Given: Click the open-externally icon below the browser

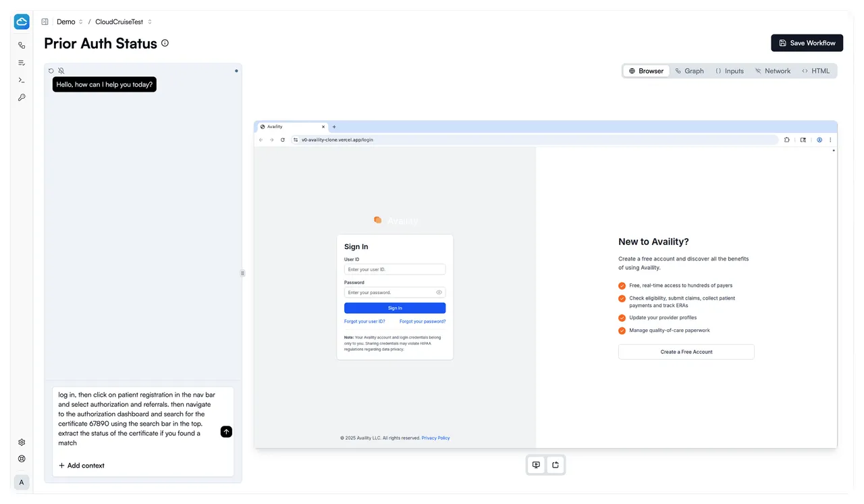Looking at the screenshot, I should 556,465.
